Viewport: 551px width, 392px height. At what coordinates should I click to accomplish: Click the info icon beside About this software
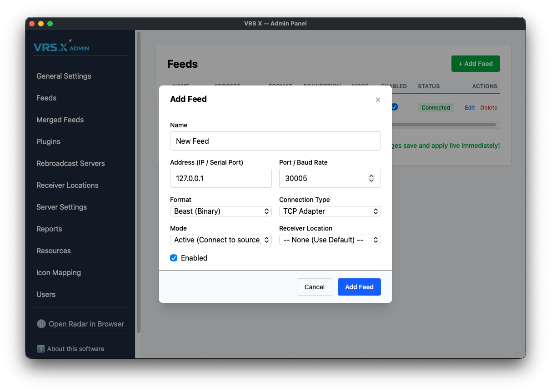pos(41,349)
